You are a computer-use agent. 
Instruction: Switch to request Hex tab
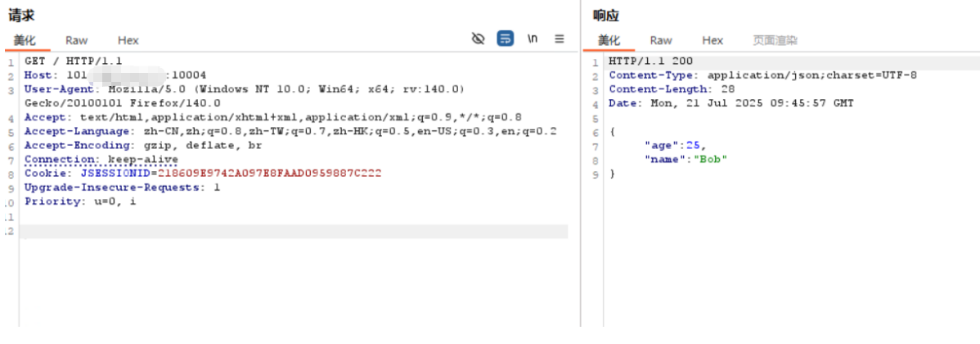tap(128, 40)
